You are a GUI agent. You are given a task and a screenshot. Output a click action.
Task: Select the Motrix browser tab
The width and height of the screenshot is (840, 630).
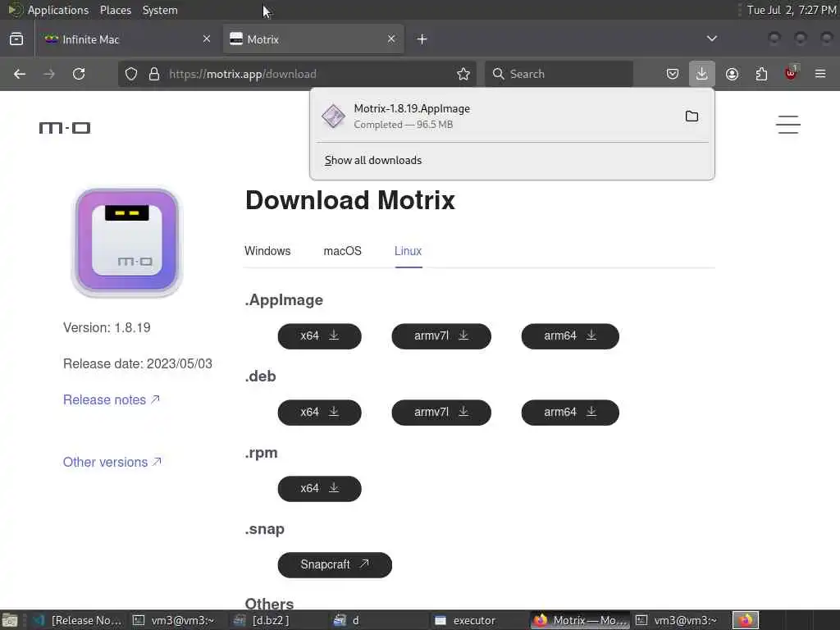coord(313,39)
